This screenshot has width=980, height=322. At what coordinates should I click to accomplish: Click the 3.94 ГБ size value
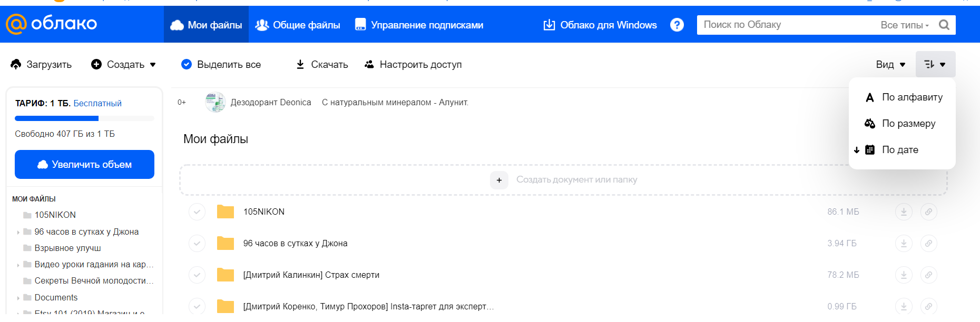click(x=842, y=243)
